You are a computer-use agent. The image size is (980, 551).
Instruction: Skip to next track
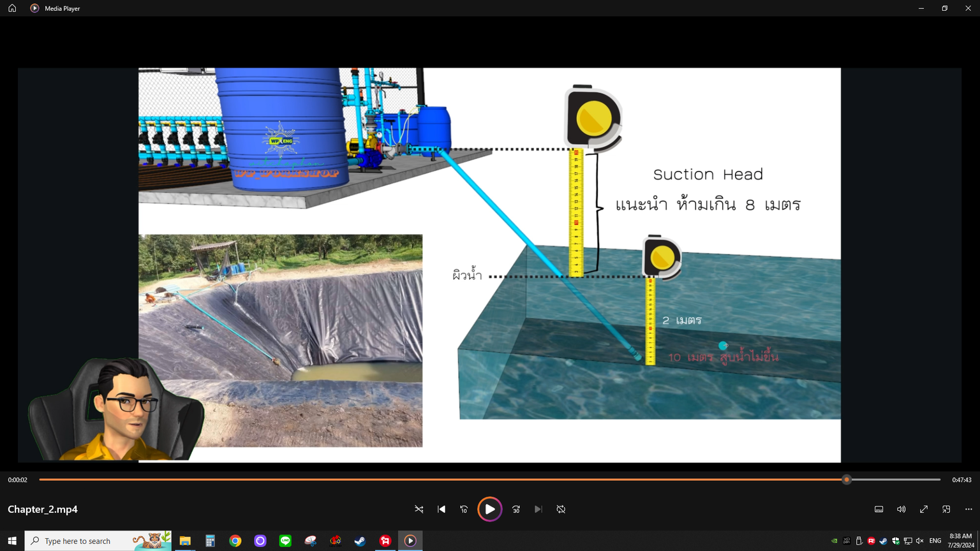(x=538, y=509)
